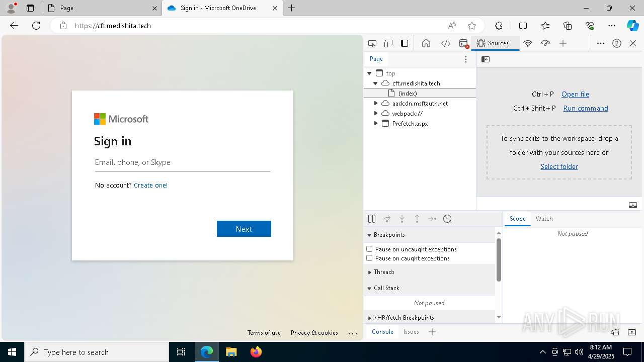The height and width of the screenshot is (362, 644).
Task: Click Select folder link
Action: tap(559, 166)
